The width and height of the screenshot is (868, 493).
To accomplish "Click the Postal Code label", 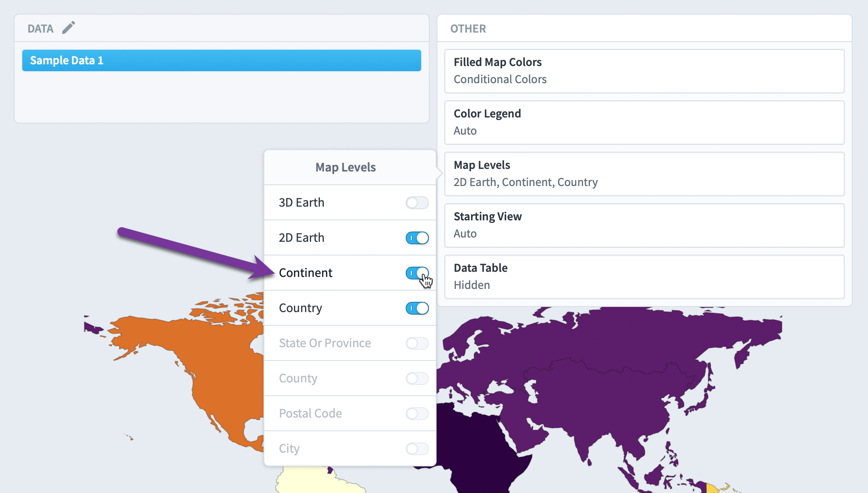I will [310, 413].
